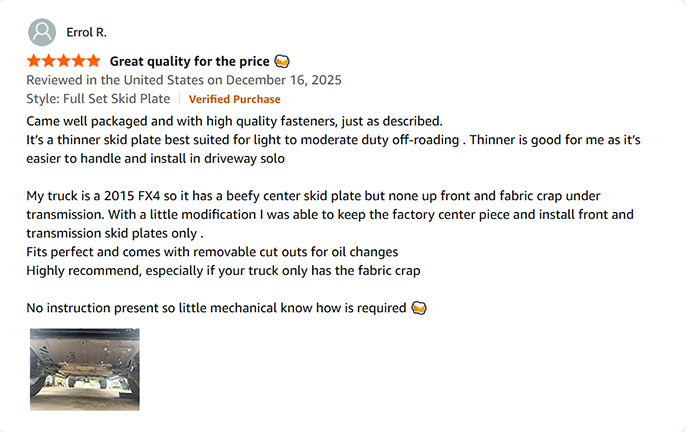Click the first orange rating star
The width and height of the screenshot is (686, 432).
pos(34,61)
